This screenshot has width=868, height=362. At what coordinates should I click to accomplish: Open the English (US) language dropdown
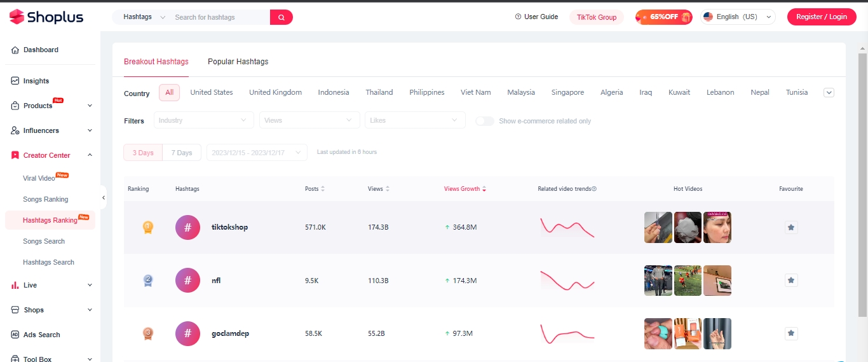click(x=738, y=17)
